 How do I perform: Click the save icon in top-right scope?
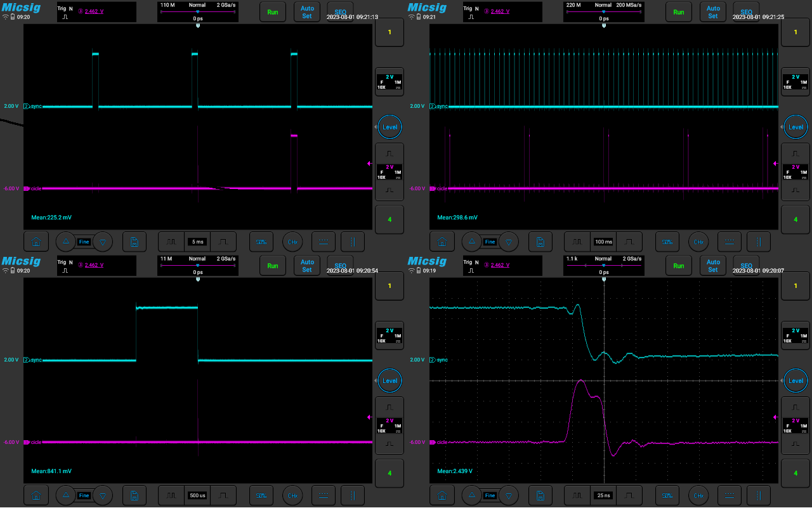pos(540,242)
